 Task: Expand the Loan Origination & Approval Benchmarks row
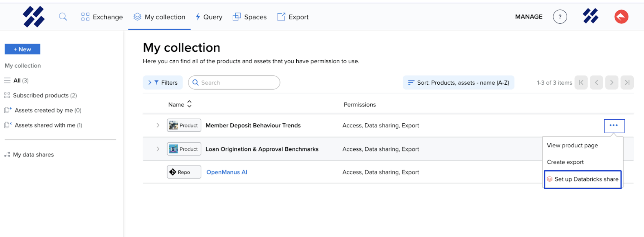tap(158, 149)
